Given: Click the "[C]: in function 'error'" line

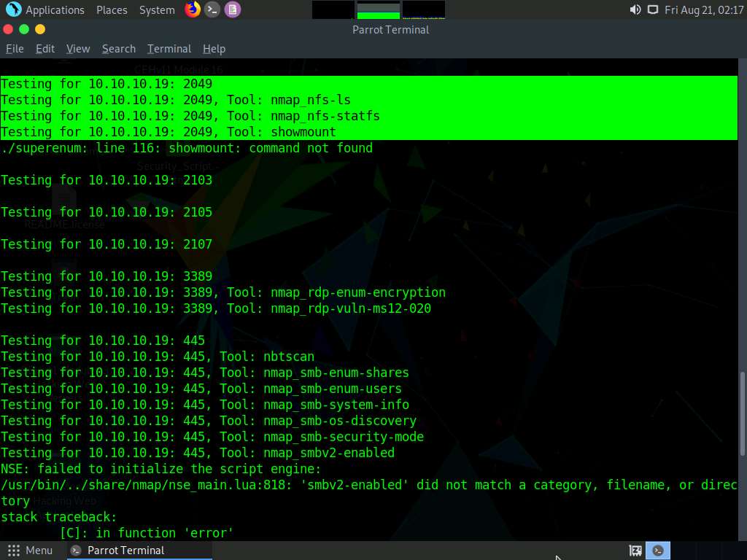Looking at the screenshot, I should coord(147,533).
